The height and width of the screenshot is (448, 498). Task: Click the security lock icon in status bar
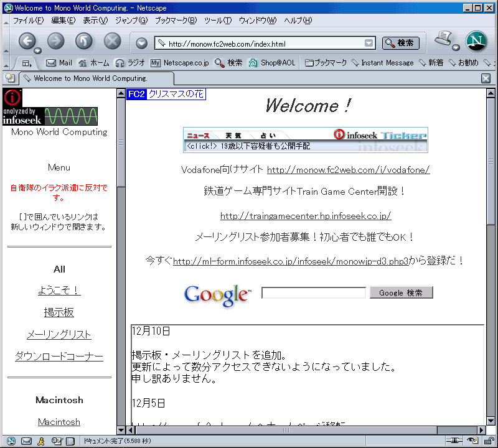click(489, 441)
